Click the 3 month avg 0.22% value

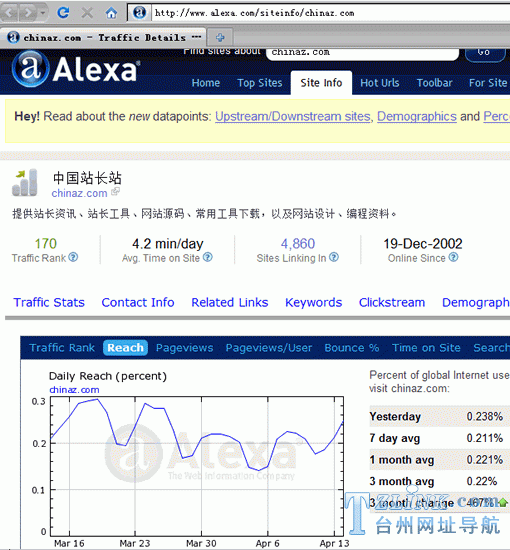click(482, 481)
